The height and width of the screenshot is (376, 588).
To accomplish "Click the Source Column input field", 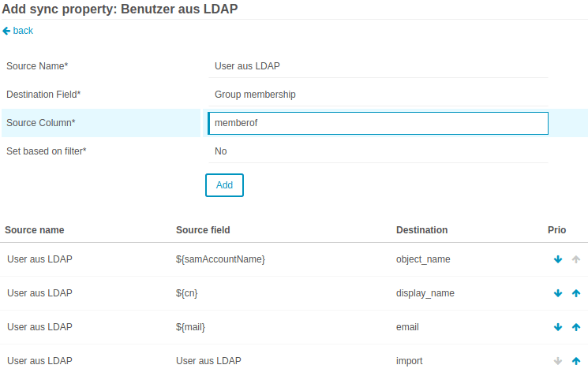I will pyautogui.click(x=378, y=123).
